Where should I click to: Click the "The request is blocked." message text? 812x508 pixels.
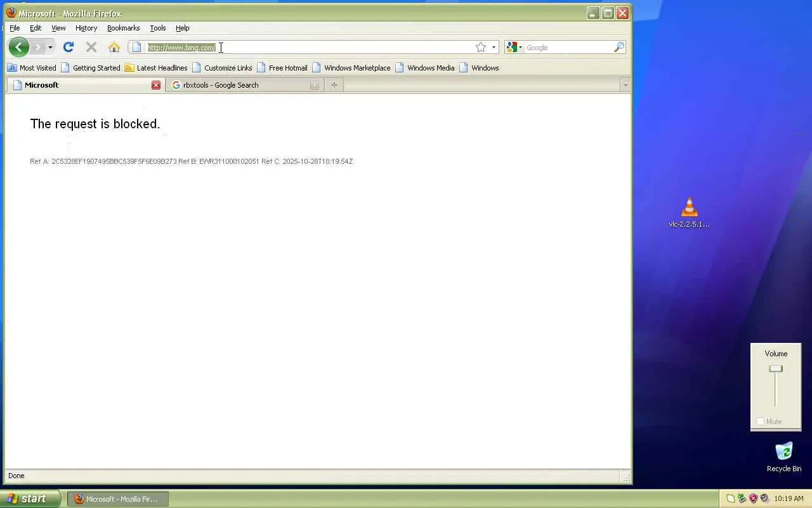tap(95, 124)
